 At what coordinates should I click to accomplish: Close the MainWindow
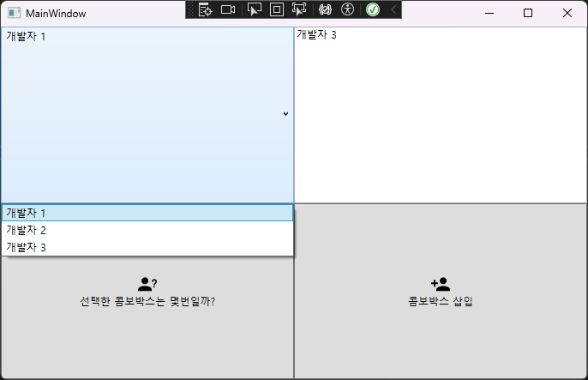[567, 13]
